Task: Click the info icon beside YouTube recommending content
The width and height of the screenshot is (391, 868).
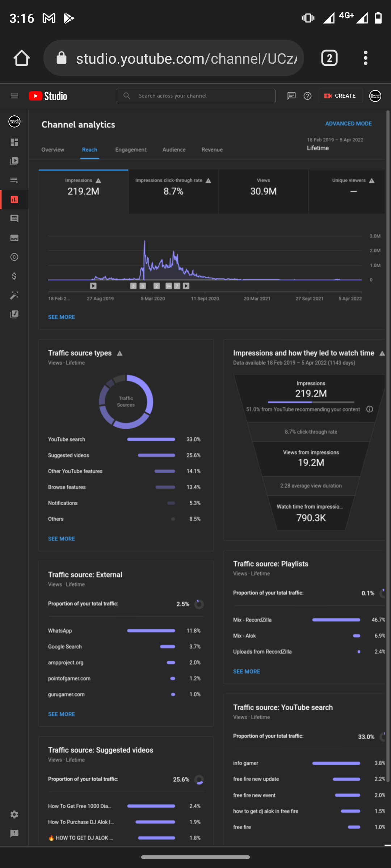Action: [x=370, y=409]
